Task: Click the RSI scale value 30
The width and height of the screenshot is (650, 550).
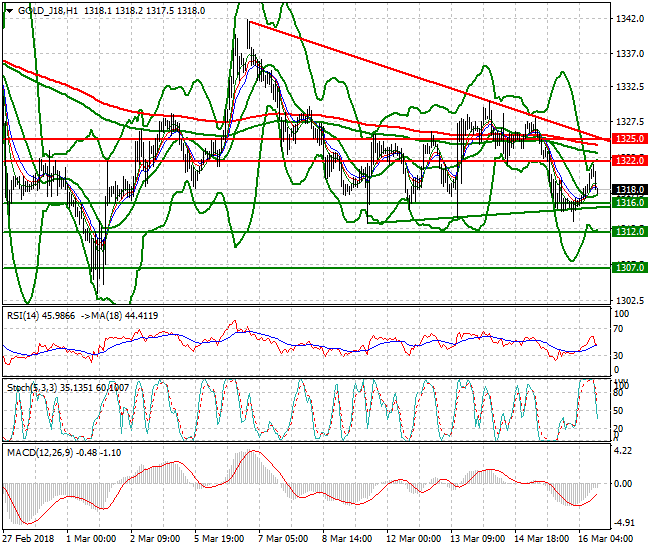Action: tap(618, 356)
